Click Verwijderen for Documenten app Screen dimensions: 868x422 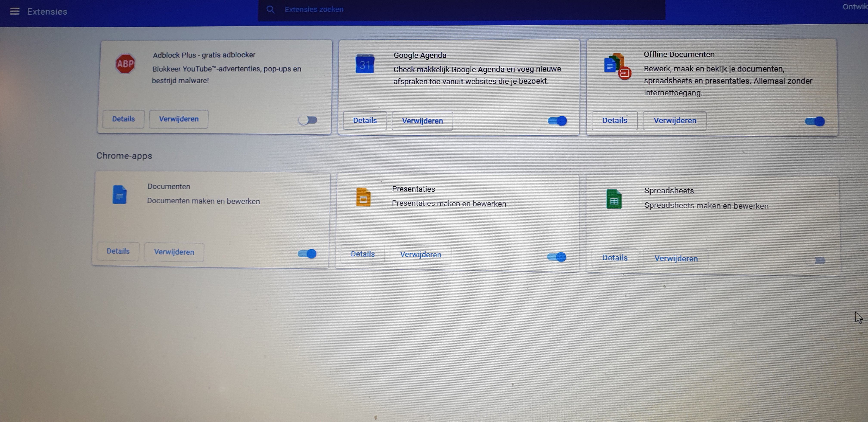point(174,252)
